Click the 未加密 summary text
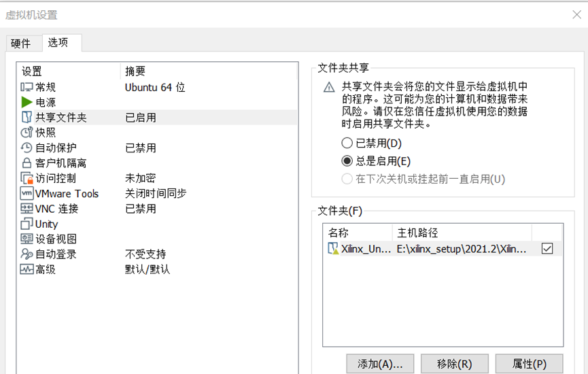This screenshot has width=588, height=374. tap(140, 178)
